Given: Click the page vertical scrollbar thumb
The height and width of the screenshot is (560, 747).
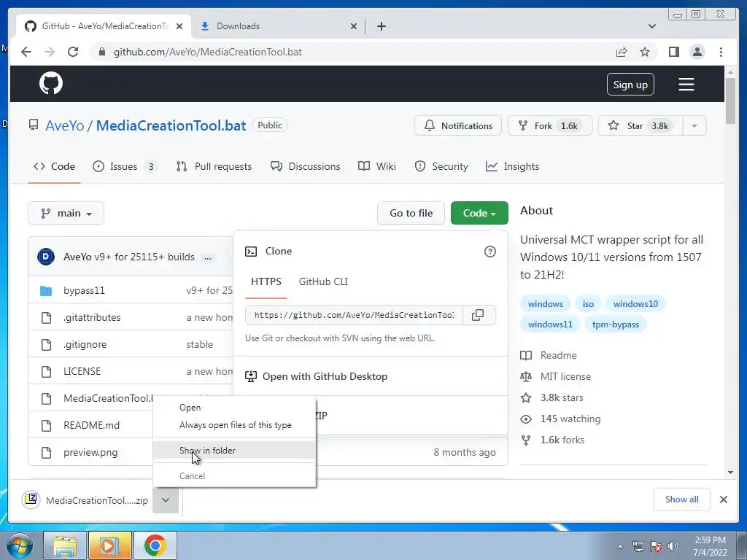Looking at the screenshot, I should (730, 100).
